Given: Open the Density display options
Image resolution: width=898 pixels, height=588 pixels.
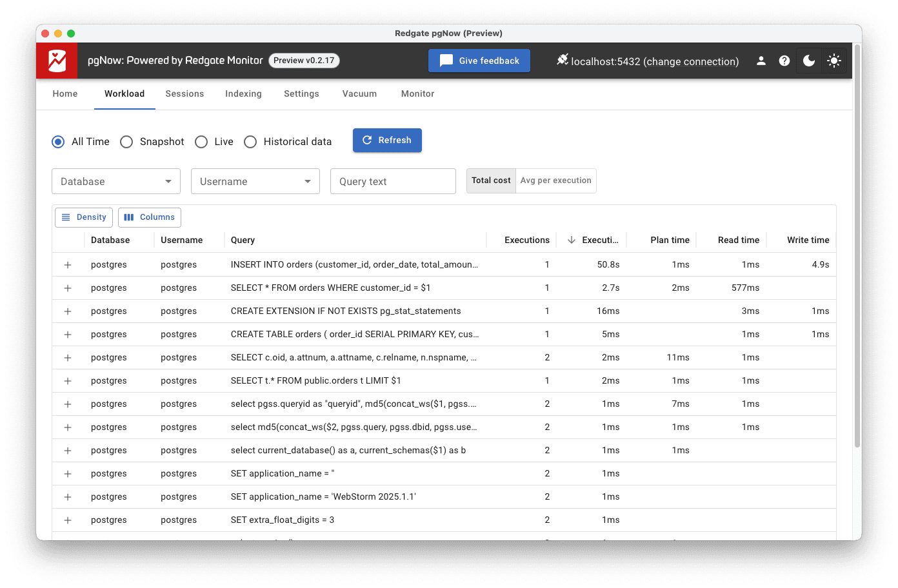Looking at the screenshot, I should coord(83,217).
